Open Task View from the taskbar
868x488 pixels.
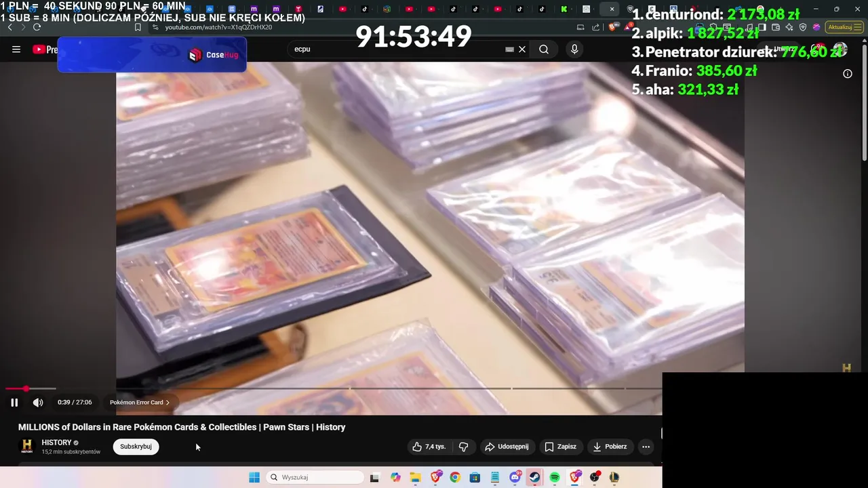click(x=374, y=477)
